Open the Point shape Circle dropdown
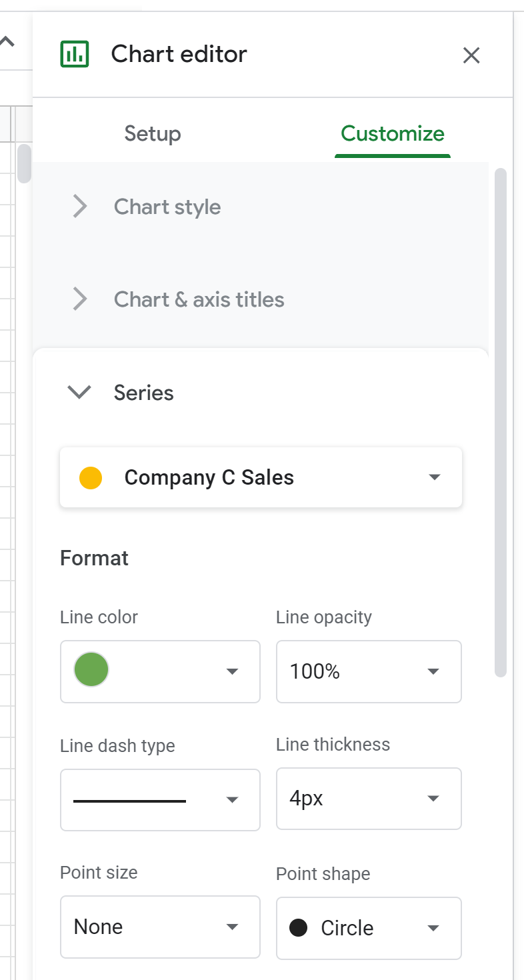The width and height of the screenshot is (524, 980). pos(369,927)
